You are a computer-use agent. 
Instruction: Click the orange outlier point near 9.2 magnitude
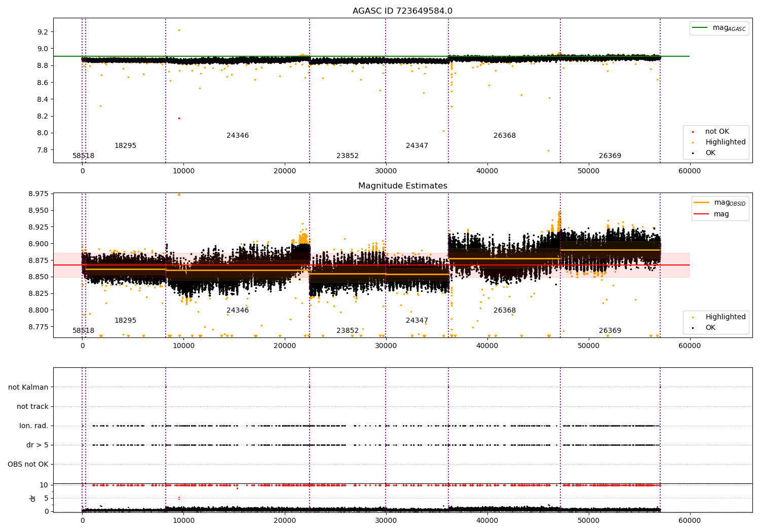click(179, 30)
